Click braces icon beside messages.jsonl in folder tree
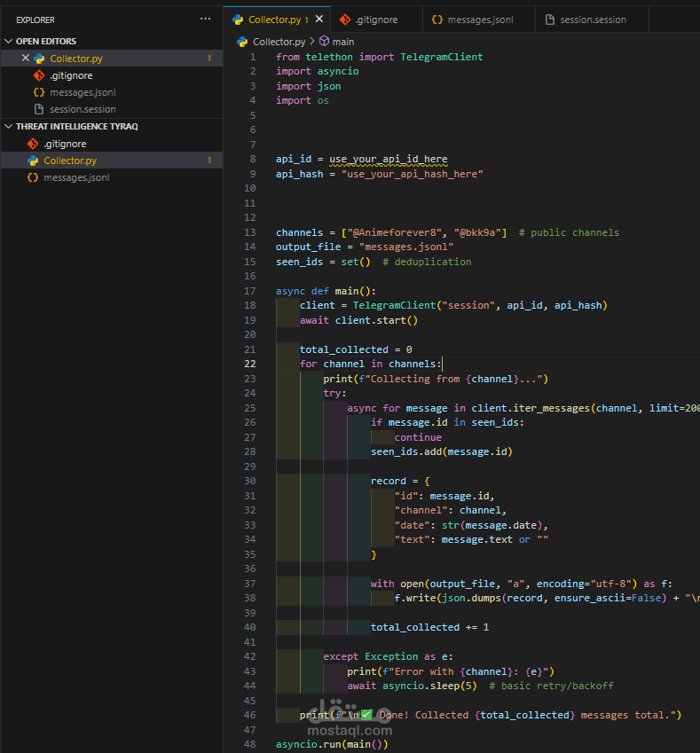Viewport: 700px width, 753px height. (x=33, y=177)
